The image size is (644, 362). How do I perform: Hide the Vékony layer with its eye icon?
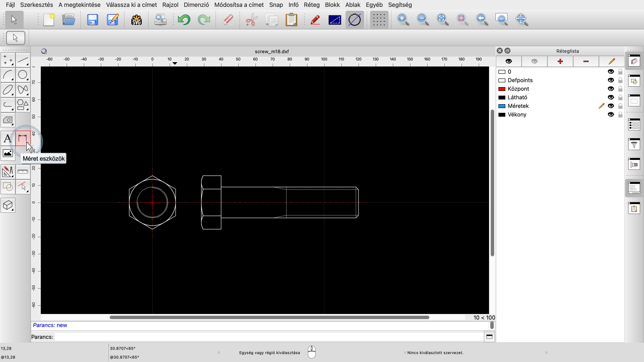[611, 115]
